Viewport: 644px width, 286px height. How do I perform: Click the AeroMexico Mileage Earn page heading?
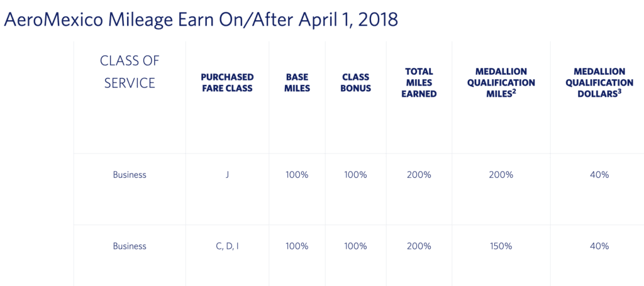(201, 19)
